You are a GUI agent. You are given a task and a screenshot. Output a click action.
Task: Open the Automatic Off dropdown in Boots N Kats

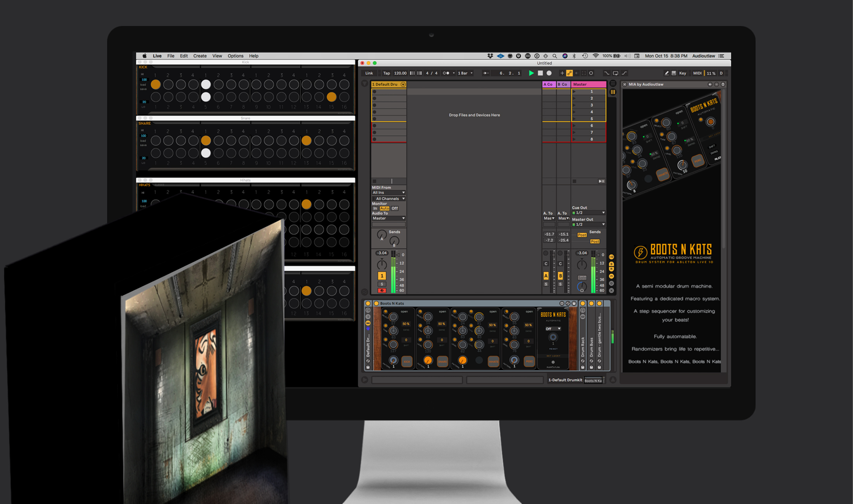(x=553, y=329)
